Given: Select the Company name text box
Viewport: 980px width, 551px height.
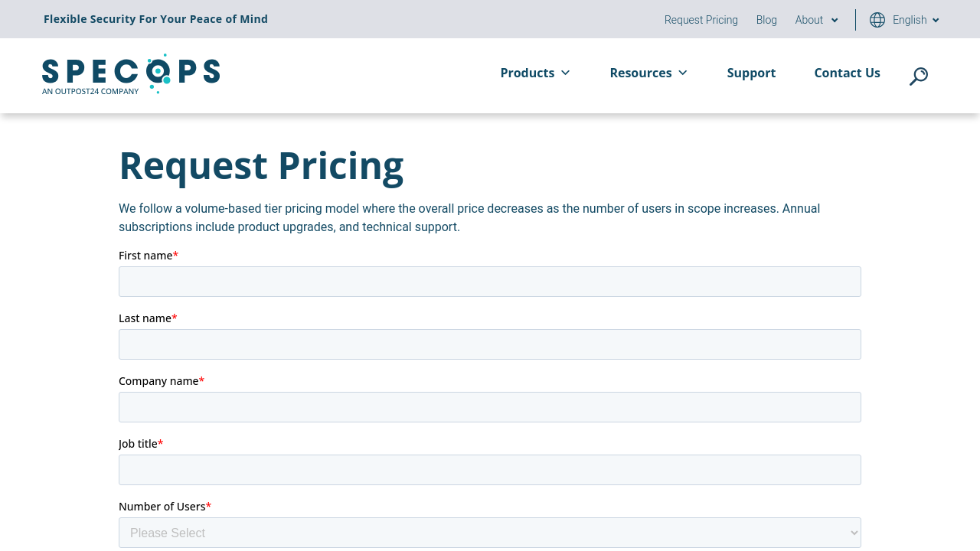Looking at the screenshot, I should (x=490, y=407).
